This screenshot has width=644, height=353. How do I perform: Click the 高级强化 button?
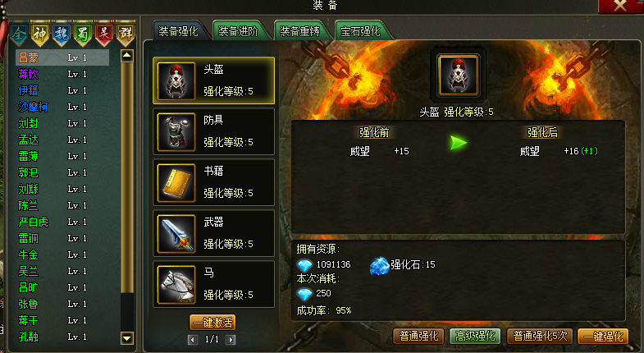click(475, 337)
